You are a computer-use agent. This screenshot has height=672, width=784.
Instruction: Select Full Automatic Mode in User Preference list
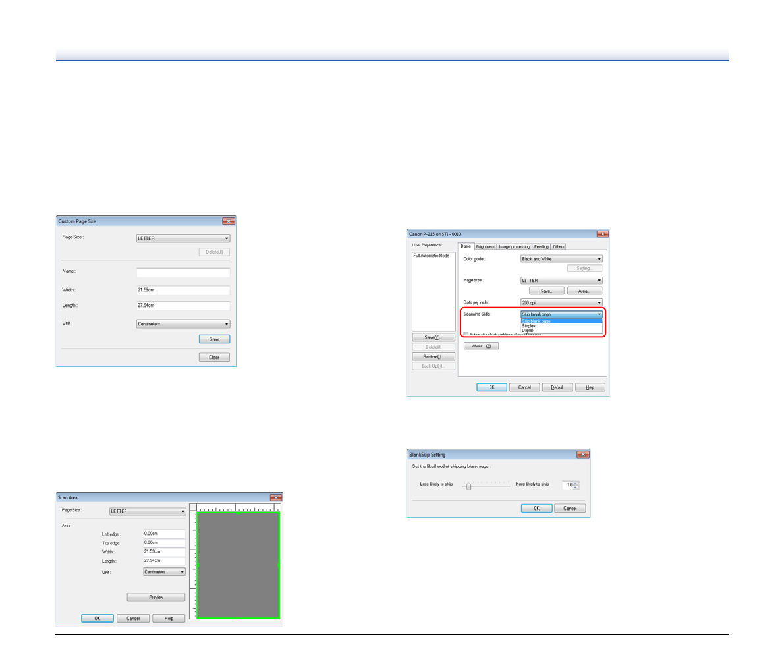pyautogui.click(x=432, y=256)
